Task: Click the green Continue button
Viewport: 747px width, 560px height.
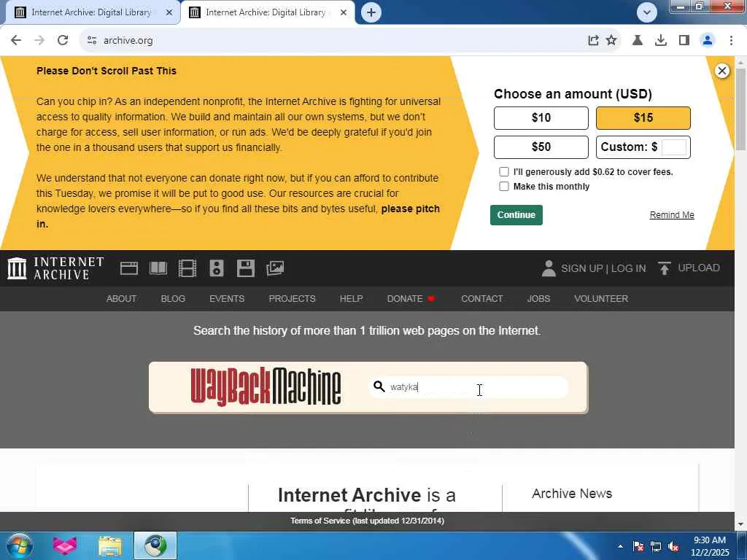Action: coord(516,215)
